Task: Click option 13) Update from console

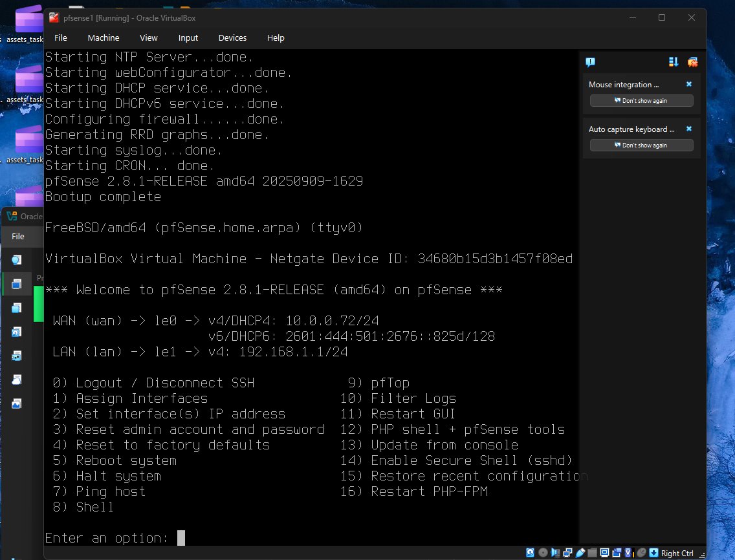Action: 429,445
